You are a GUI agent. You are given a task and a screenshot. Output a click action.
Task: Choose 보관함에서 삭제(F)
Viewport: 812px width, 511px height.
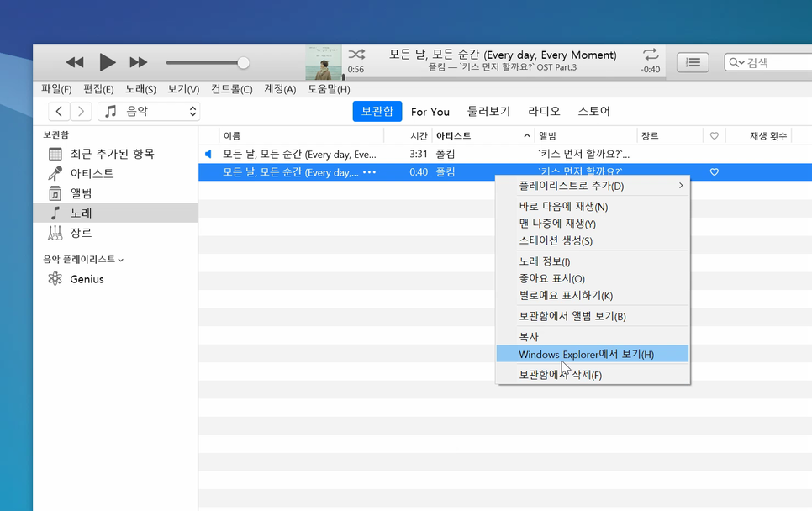(x=593, y=375)
